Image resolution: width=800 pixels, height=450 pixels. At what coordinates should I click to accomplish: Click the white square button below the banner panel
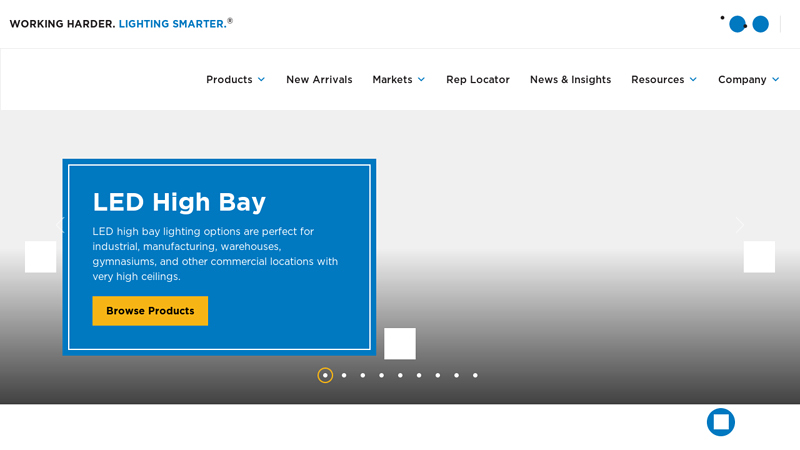(400, 343)
